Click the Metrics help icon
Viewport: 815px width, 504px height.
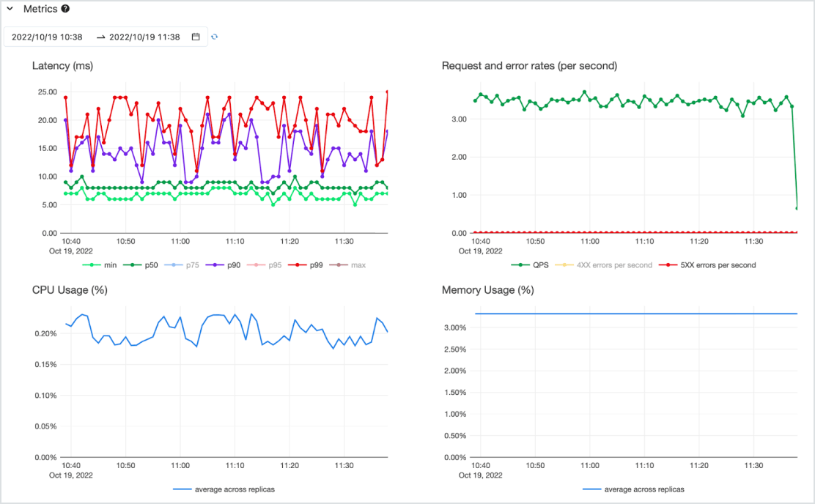click(x=64, y=9)
